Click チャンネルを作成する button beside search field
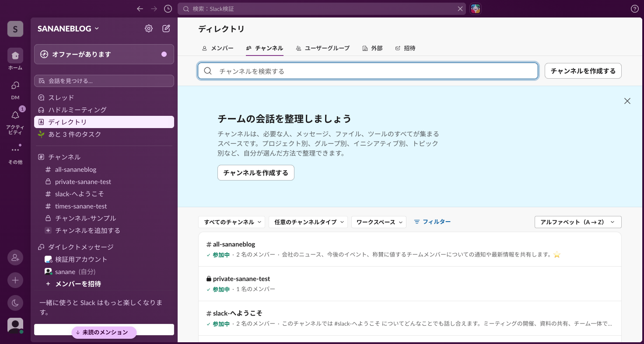This screenshot has width=644, height=344. 583,71
